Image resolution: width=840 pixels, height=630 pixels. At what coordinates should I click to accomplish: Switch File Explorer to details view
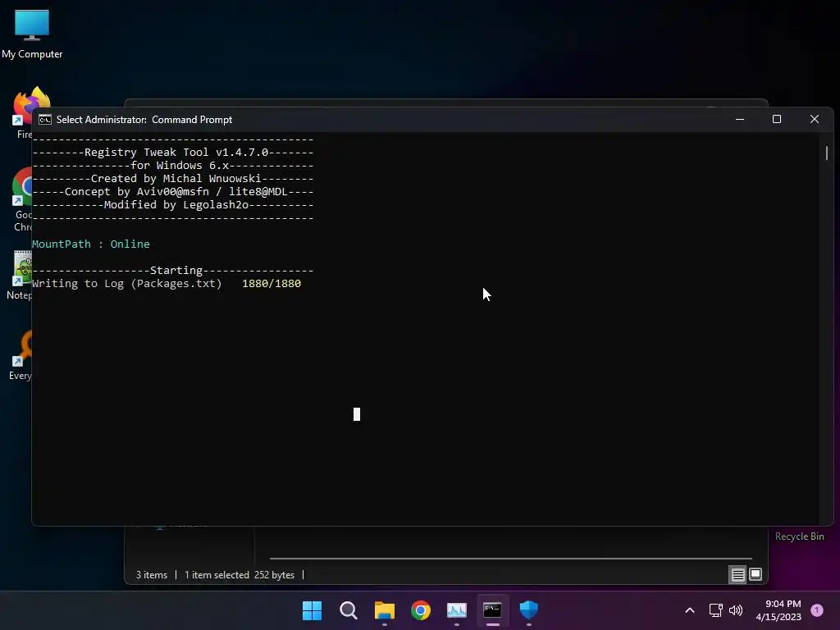point(737,575)
